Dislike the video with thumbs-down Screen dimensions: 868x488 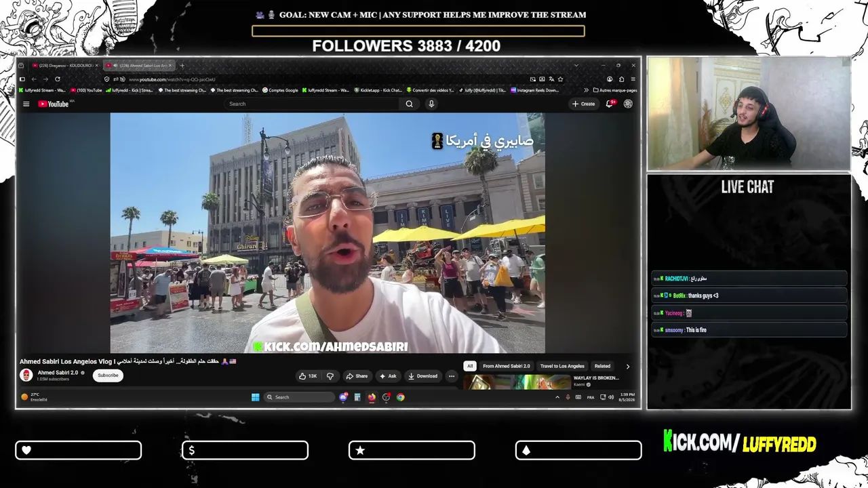(x=330, y=376)
